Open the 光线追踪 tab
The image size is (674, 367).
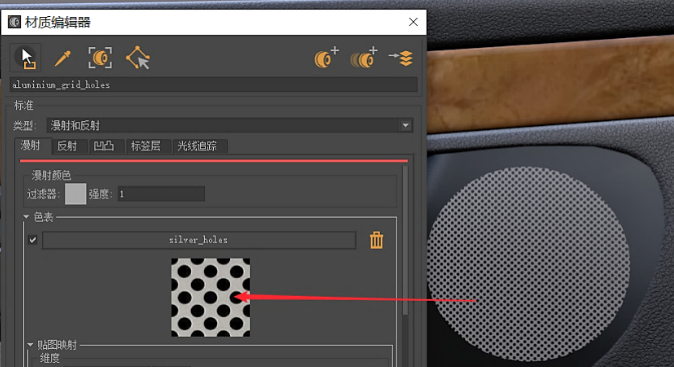(197, 146)
